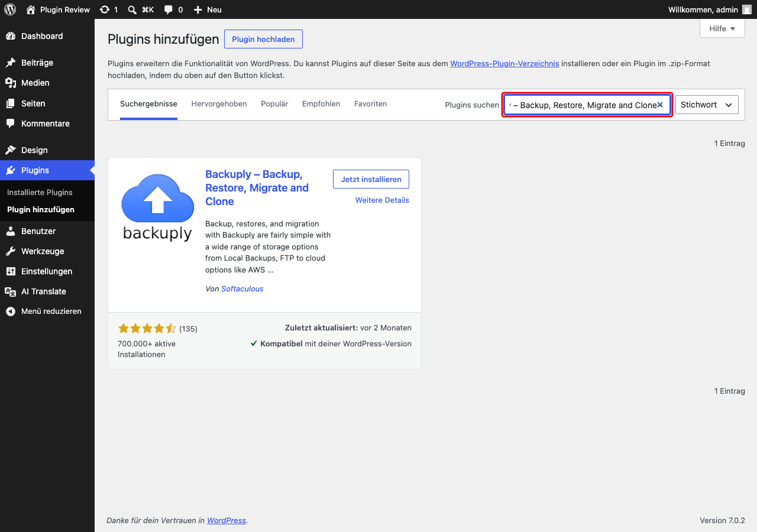Open the Benutzer menu label

(38, 231)
